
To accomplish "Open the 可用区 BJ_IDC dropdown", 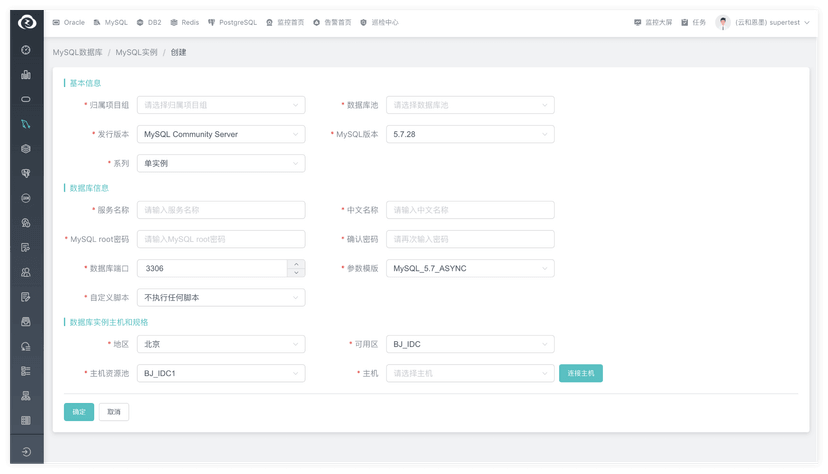I will click(x=471, y=344).
